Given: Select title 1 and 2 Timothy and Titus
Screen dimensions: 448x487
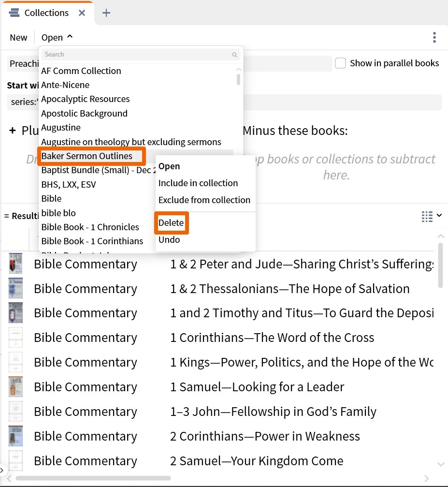Looking at the screenshot, I should pos(302,313).
